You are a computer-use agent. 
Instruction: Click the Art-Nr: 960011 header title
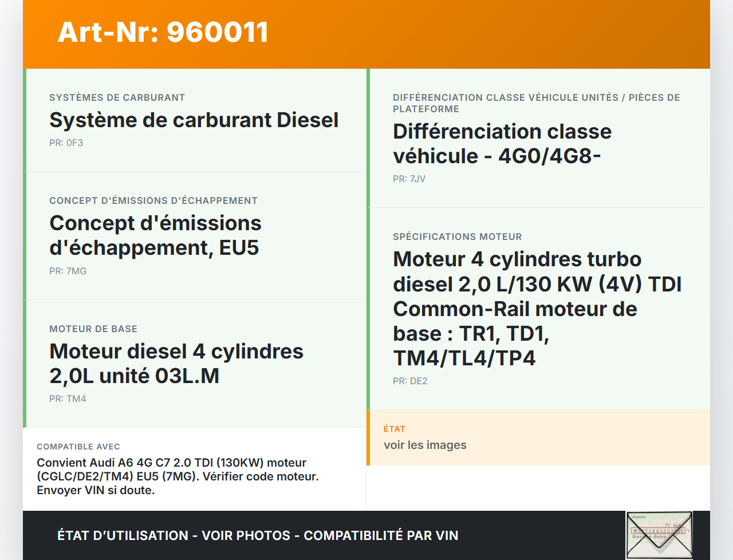point(163,32)
